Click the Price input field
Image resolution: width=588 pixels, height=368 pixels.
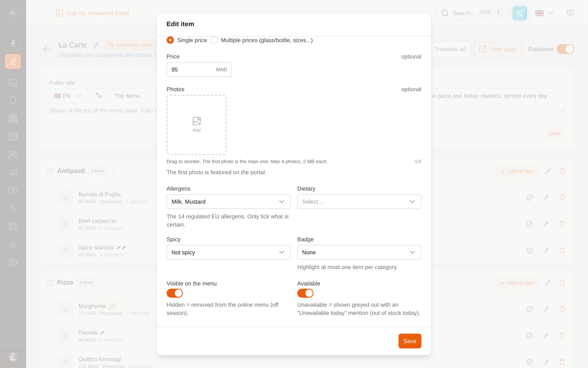(x=199, y=70)
